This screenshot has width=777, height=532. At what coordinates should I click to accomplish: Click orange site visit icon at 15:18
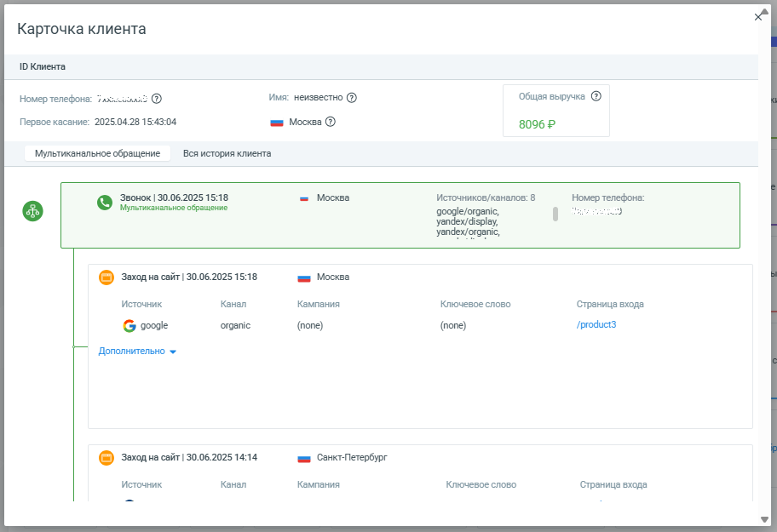click(106, 277)
